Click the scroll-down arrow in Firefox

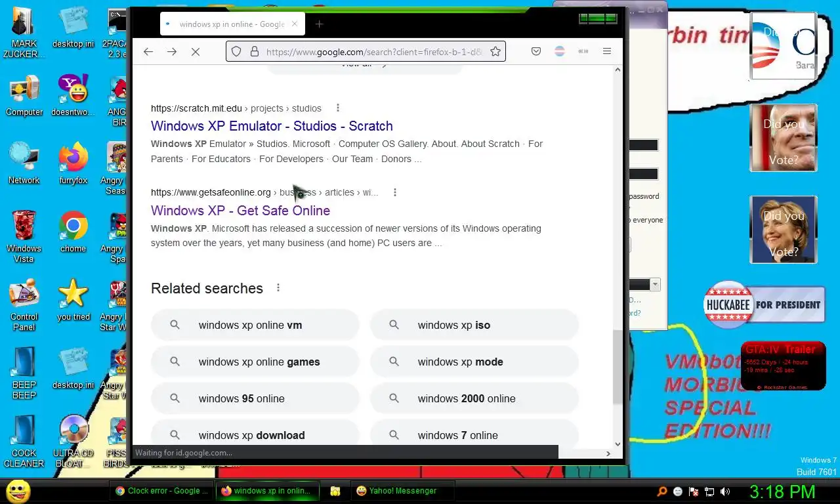[x=618, y=444]
